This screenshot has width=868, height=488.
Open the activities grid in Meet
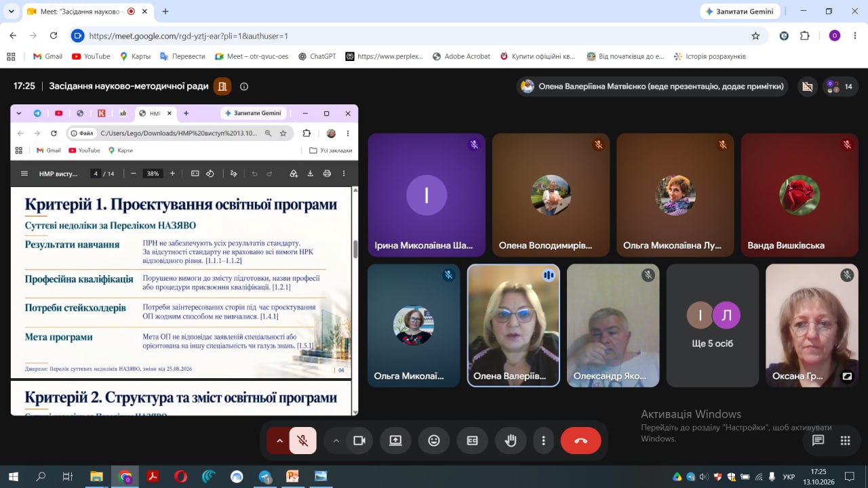[x=845, y=441]
